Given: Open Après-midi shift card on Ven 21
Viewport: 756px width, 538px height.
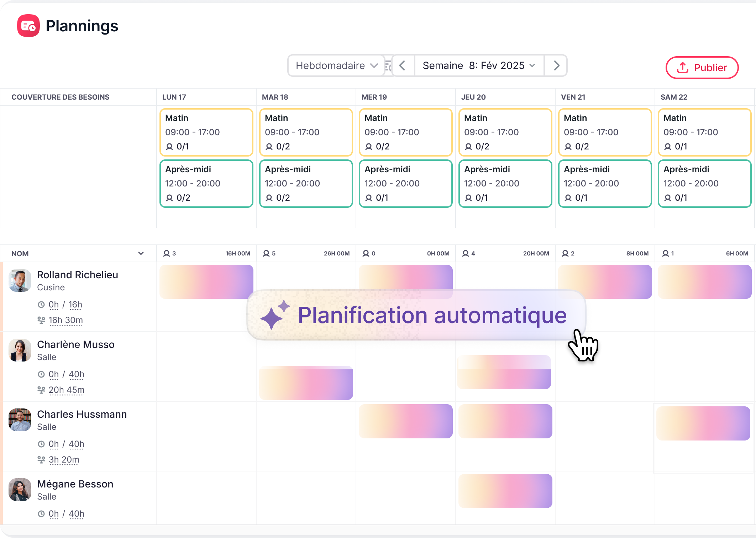Looking at the screenshot, I should (605, 183).
